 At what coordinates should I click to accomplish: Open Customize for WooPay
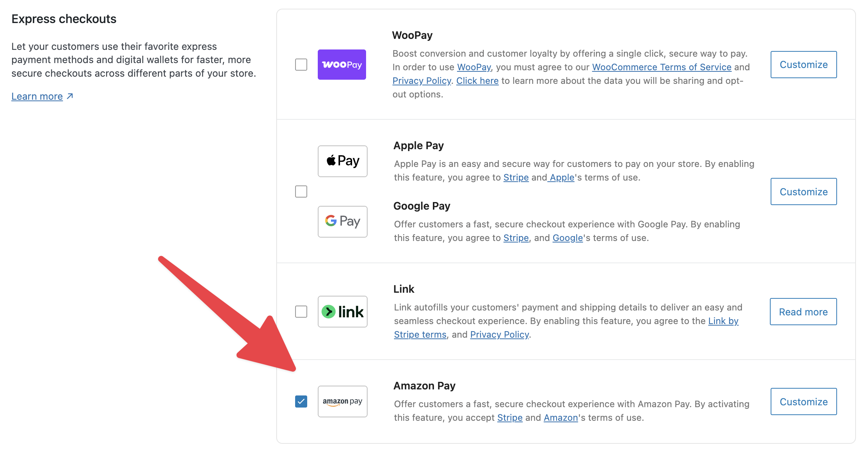[x=803, y=65]
